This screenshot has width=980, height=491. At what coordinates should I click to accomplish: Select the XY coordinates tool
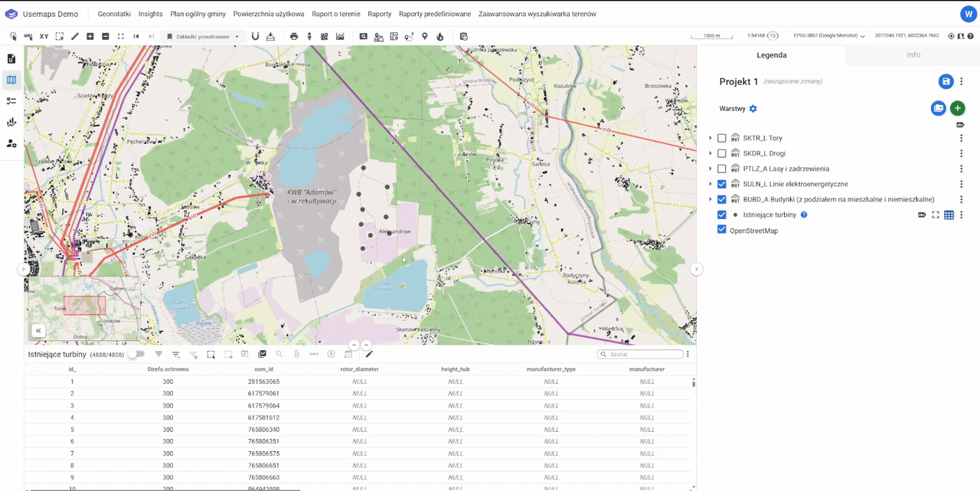(x=44, y=36)
